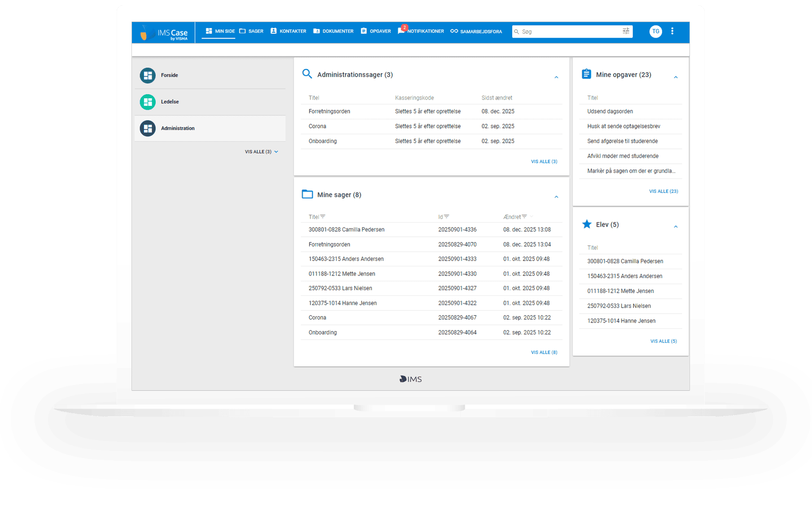Click VIS ALLE (8) under Mine sager
Screen dimensions: 812x511
coord(544,352)
